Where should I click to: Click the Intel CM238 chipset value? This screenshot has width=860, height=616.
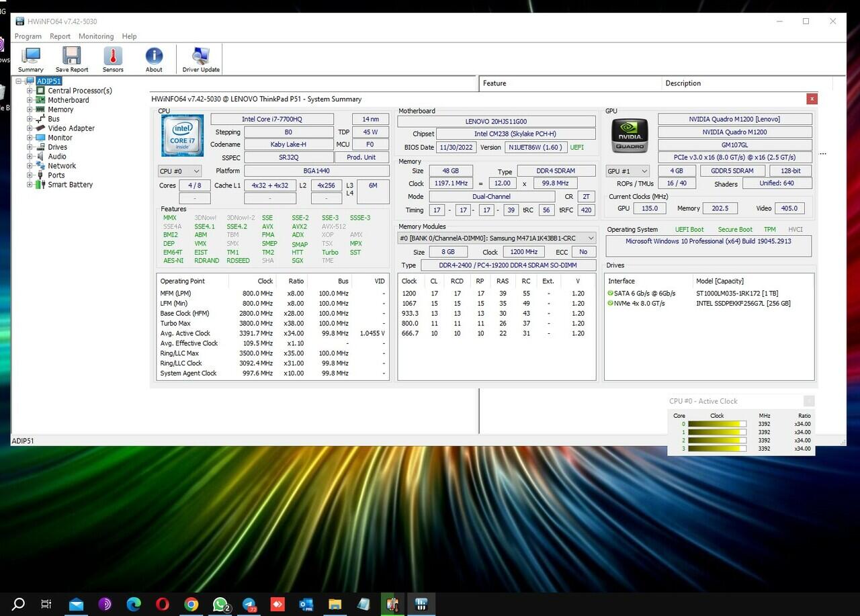point(516,134)
